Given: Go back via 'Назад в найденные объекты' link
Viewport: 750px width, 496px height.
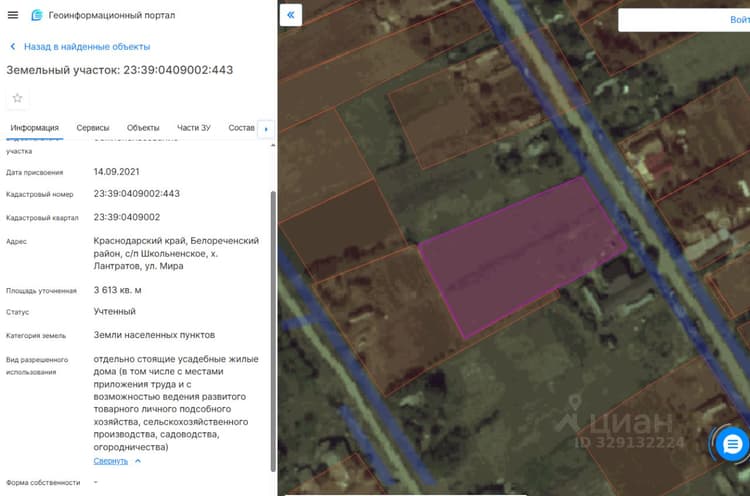Looking at the screenshot, I should click(x=87, y=46).
